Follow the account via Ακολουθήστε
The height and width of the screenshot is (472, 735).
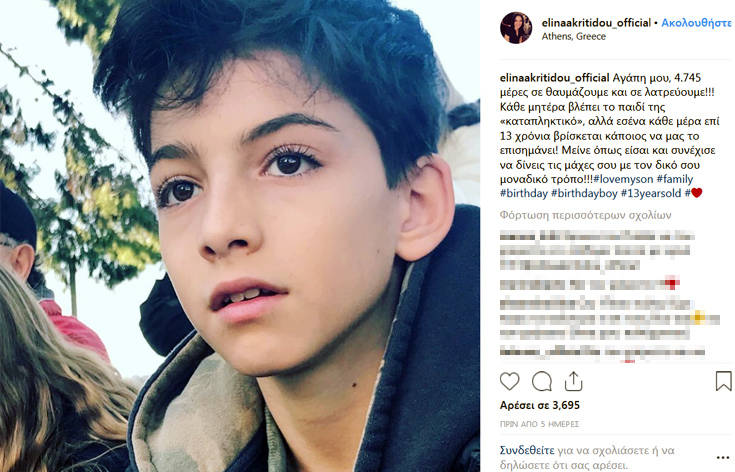pyautogui.click(x=696, y=22)
